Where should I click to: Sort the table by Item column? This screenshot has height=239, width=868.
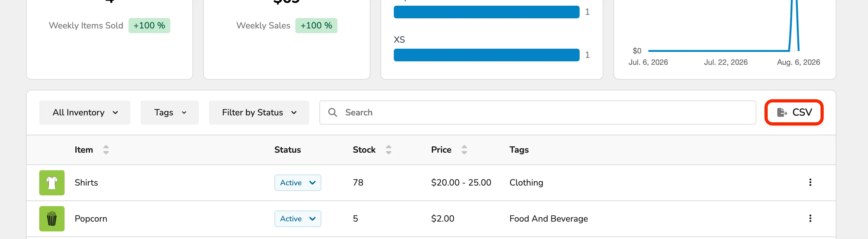pos(106,150)
